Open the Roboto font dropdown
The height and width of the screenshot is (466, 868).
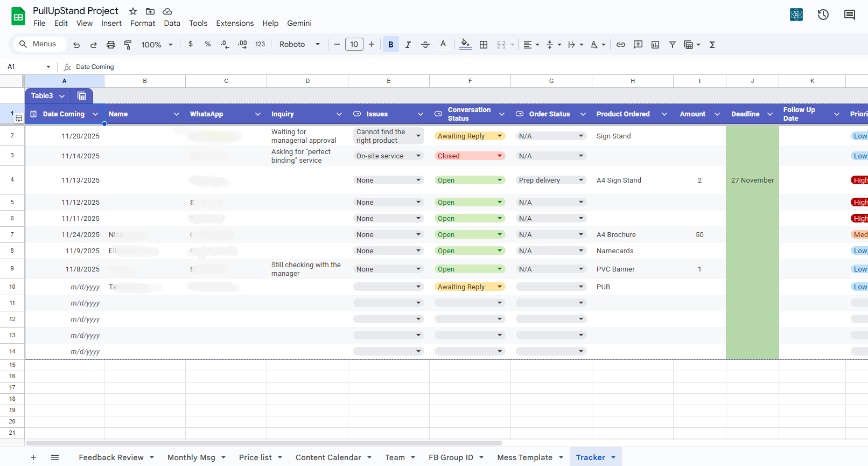point(299,45)
